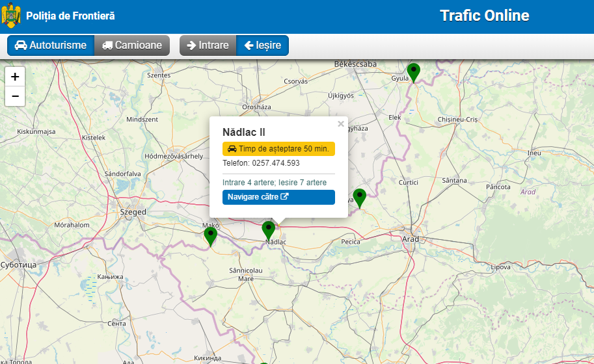
Task: Switch to Camioane vehicle filter
Action: coord(132,45)
